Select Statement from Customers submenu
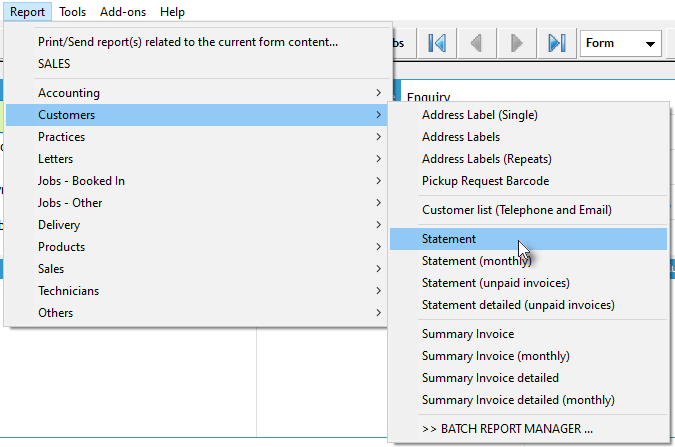 coord(449,239)
